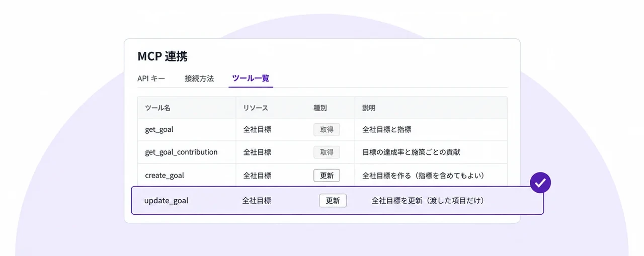
Task: Click description 全社目標を作る（指標を含めてもよい）
Action: [x=423, y=176]
